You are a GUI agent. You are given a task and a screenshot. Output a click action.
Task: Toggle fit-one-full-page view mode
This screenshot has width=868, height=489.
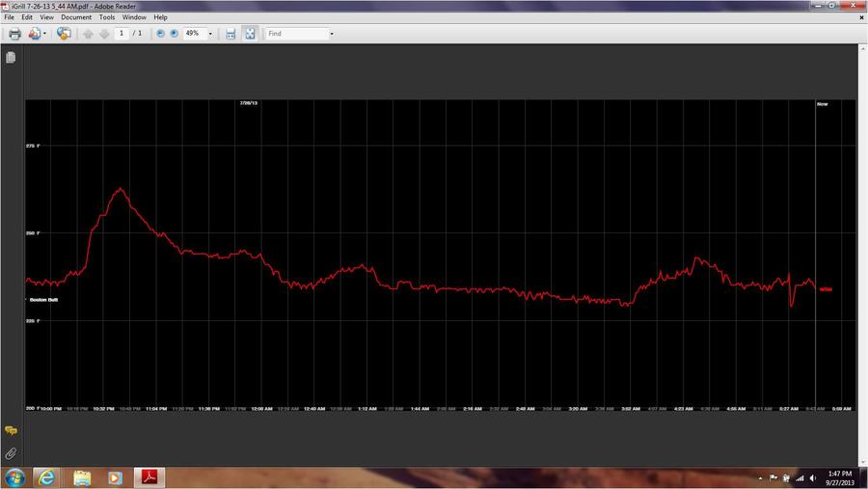click(250, 34)
